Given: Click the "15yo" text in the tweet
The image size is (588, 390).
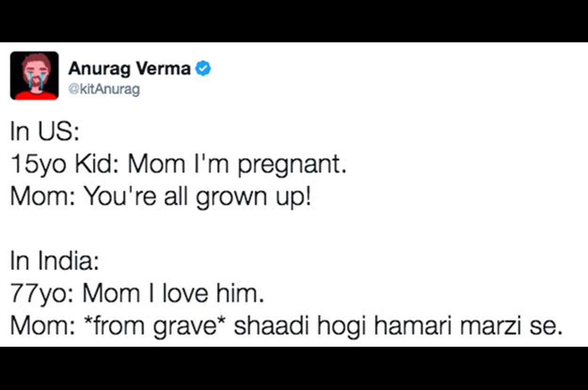Looking at the screenshot, I should pos(38,164).
